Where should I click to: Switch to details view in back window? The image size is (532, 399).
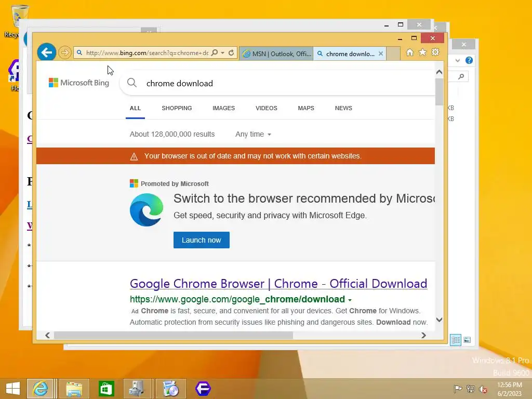(x=455, y=340)
